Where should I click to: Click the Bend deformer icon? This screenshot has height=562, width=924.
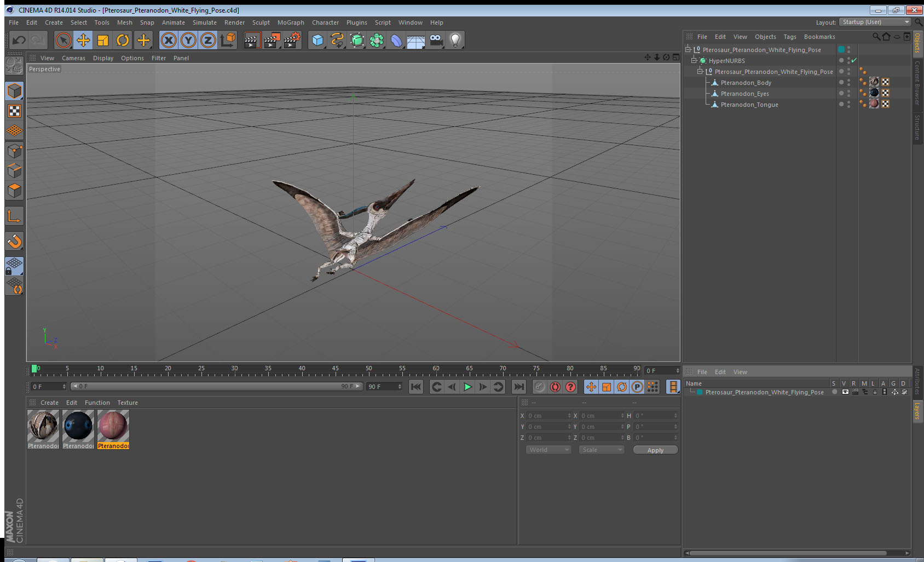click(396, 40)
